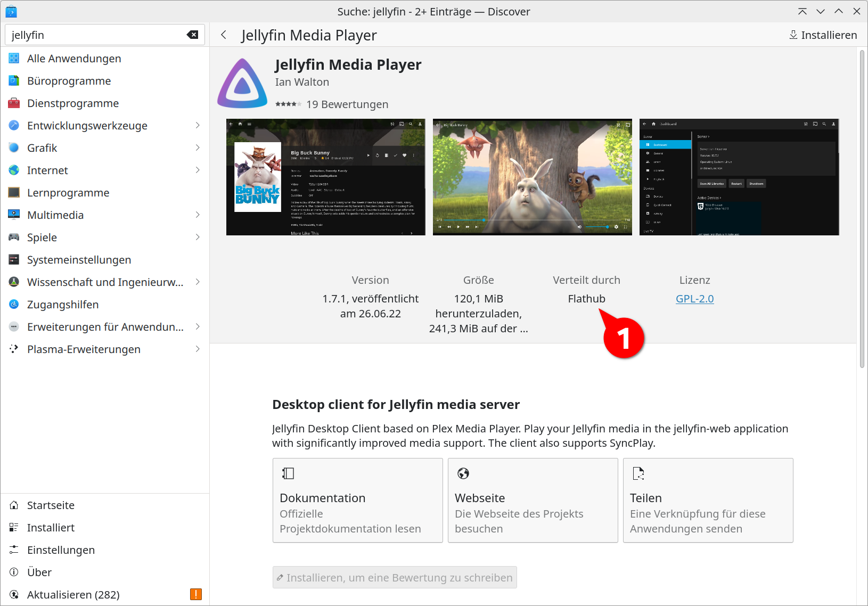Expand the Entwicklungswerkzeuge category chevron

tap(198, 126)
